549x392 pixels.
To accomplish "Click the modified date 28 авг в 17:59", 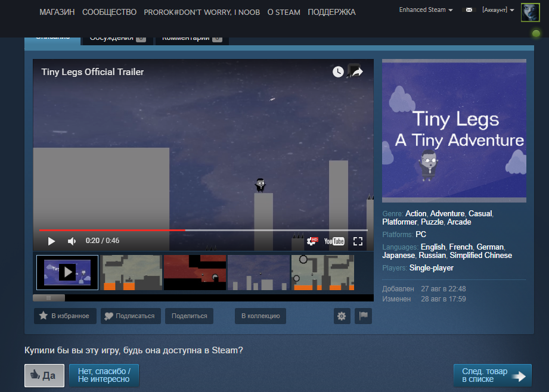I will [443, 299].
